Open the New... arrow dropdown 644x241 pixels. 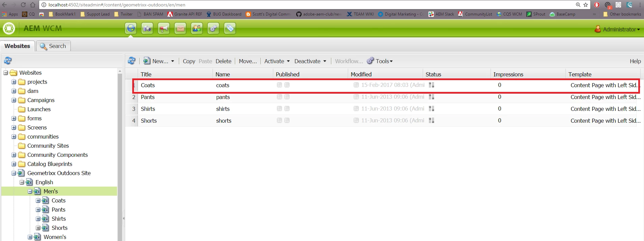click(172, 61)
